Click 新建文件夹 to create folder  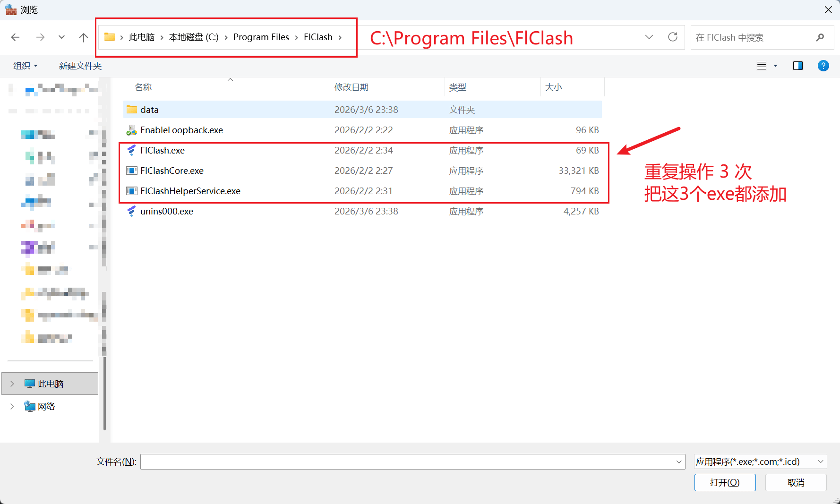(x=80, y=66)
